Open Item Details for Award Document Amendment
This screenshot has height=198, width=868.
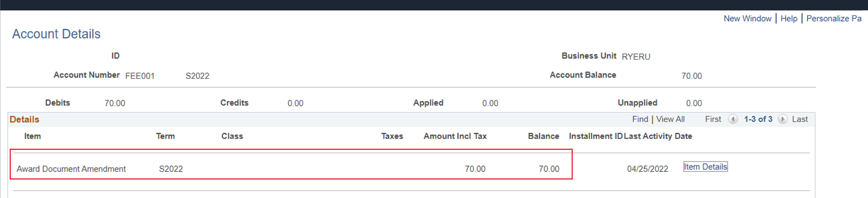[705, 167]
